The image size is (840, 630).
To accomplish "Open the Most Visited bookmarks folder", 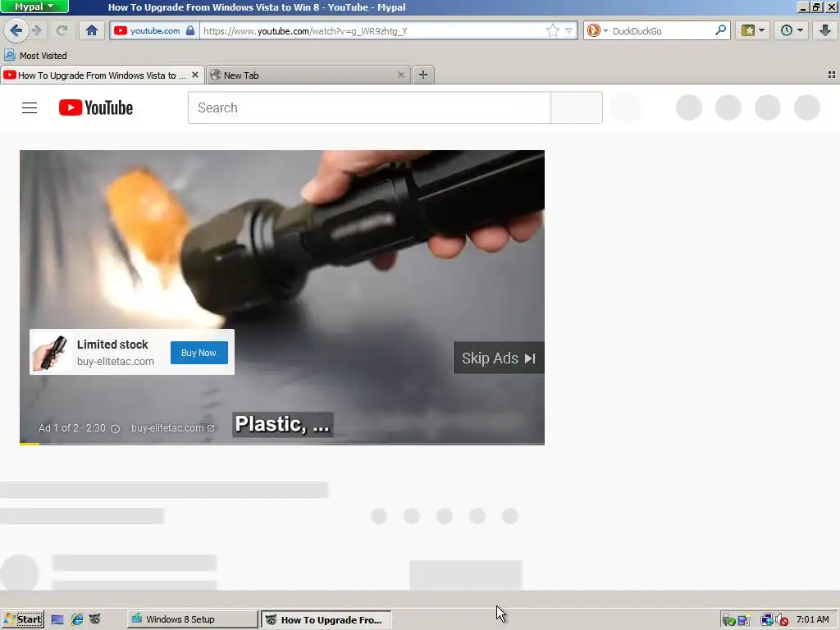I will pos(35,55).
